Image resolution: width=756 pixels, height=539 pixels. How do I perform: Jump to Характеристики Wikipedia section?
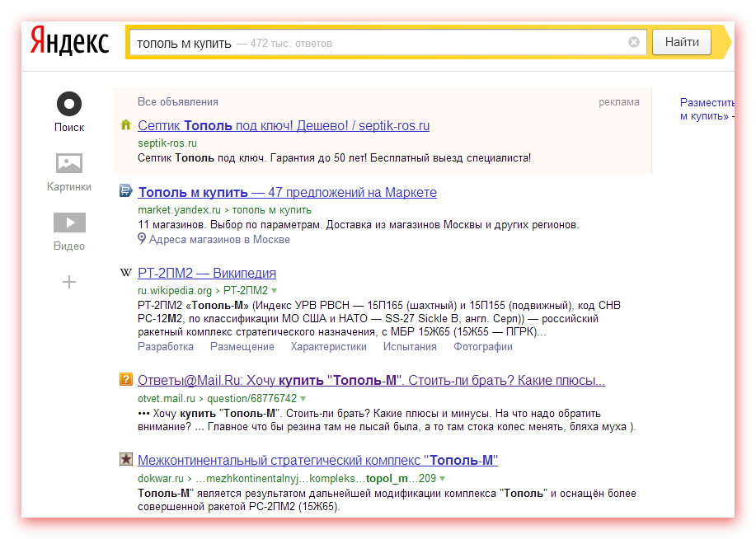(328, 347)
